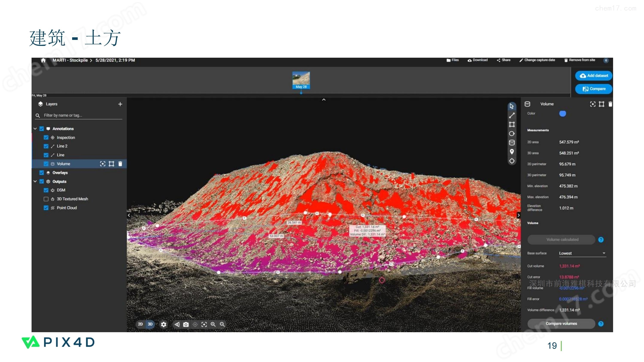Select the volume measurement tool

(x=512, y=143)
